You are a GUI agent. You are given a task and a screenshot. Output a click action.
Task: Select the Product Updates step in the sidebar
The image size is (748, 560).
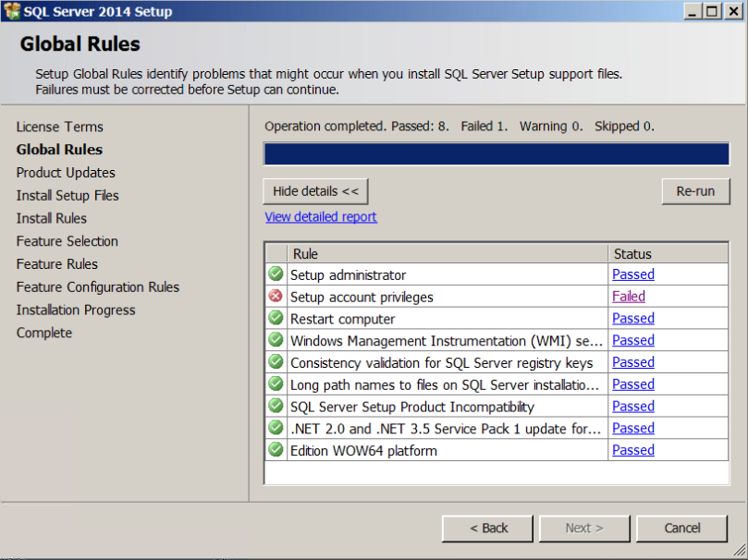point(66,173)
